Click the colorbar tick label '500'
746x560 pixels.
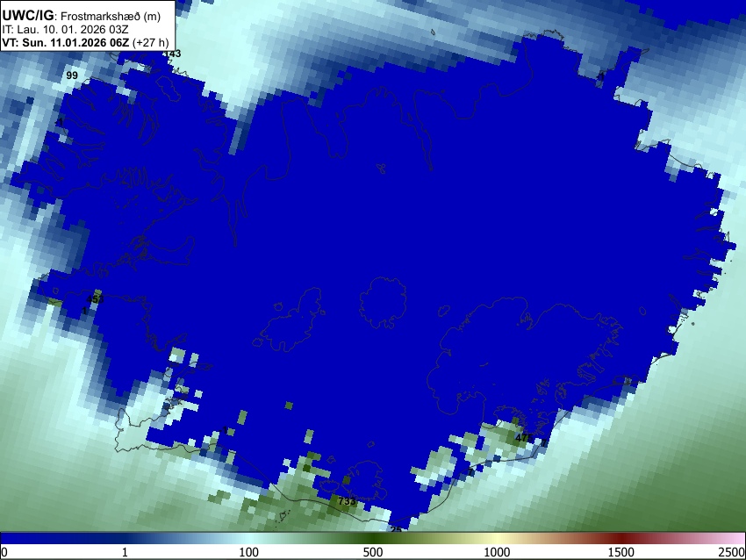(373, 552)
